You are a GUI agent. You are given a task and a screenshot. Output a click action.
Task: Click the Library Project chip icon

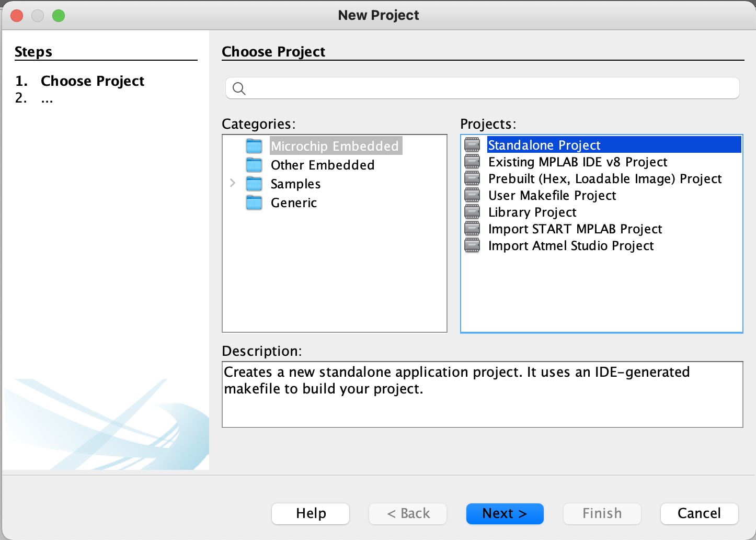pyautogui.click(x=472, y=212)
